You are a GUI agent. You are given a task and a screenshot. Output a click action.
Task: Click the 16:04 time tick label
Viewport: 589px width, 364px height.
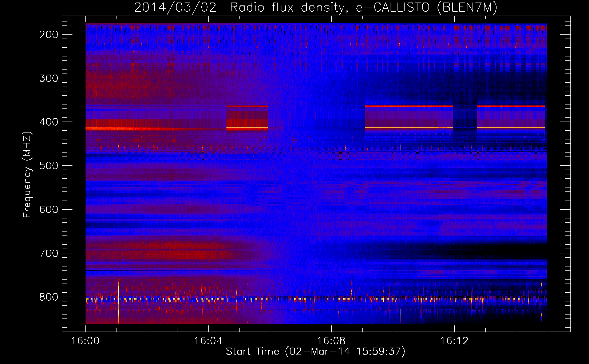pos(208,341)
